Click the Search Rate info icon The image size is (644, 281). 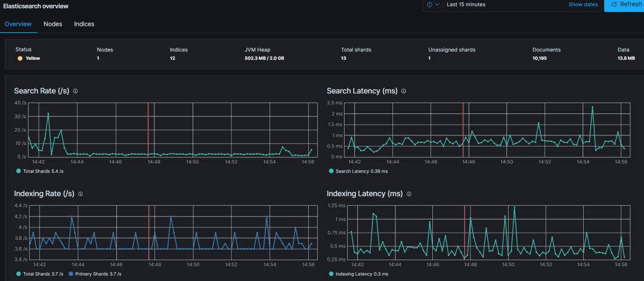click(75, 91)
